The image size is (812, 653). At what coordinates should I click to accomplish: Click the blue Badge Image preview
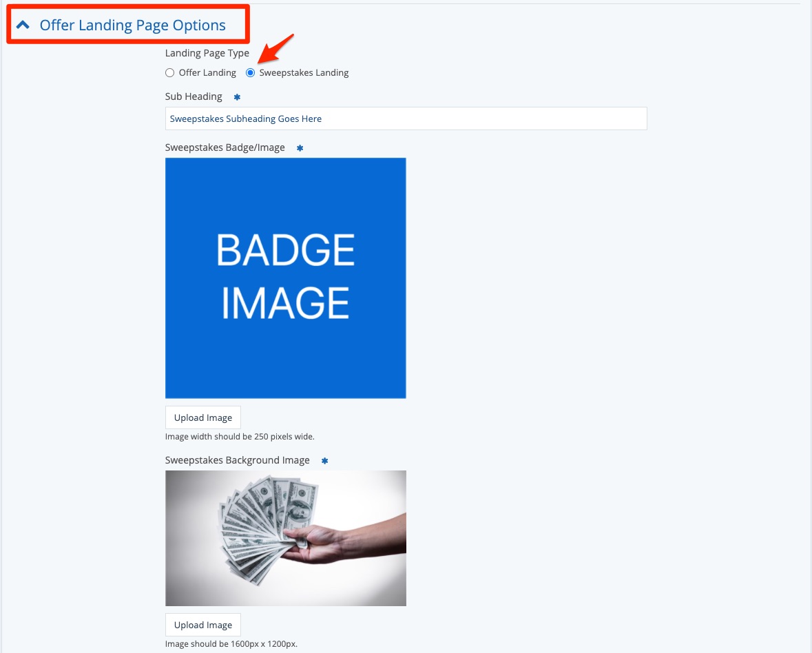[x=285, y=278]
